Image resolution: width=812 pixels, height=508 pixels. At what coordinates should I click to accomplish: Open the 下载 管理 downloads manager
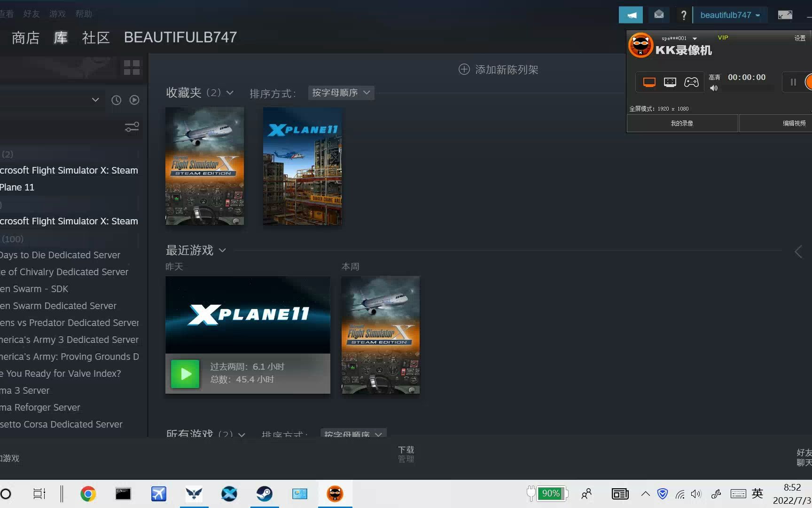tap(406, 454)
